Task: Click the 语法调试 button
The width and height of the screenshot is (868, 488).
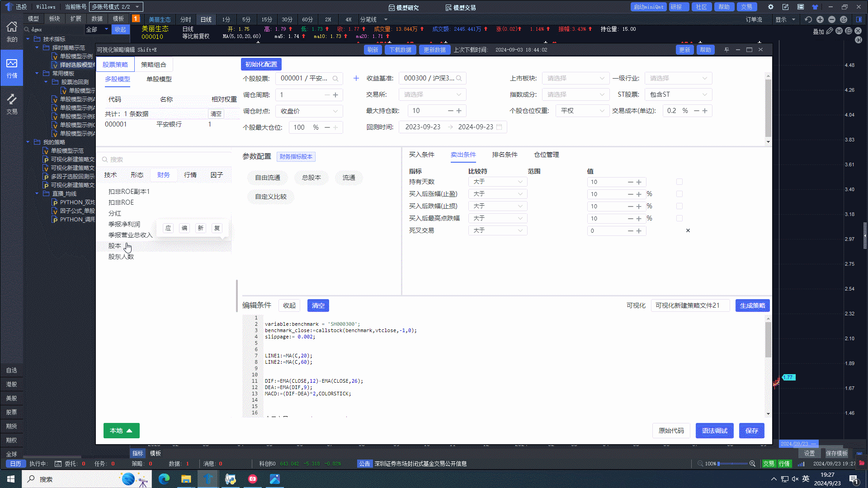Action: [x=714, y=431]
